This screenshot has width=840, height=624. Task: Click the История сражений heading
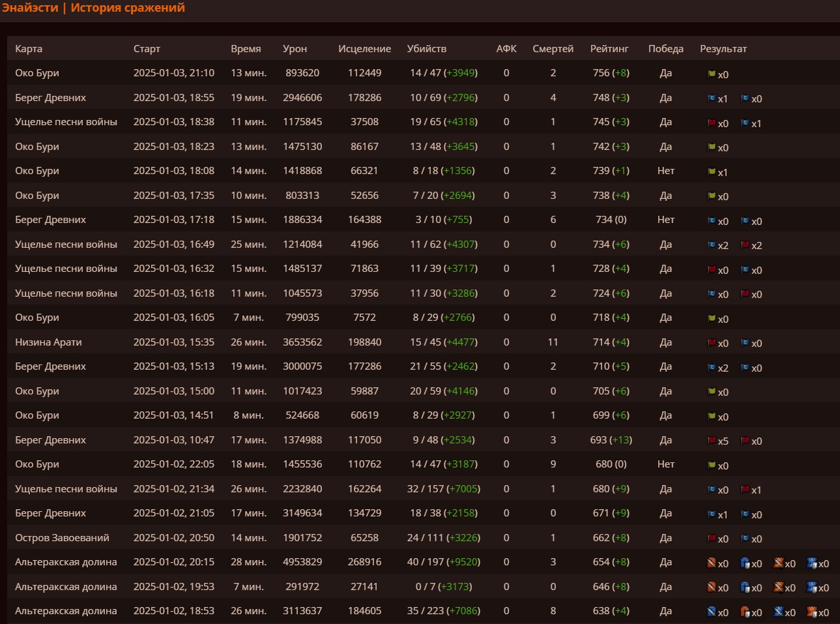[x=128, y=8]
